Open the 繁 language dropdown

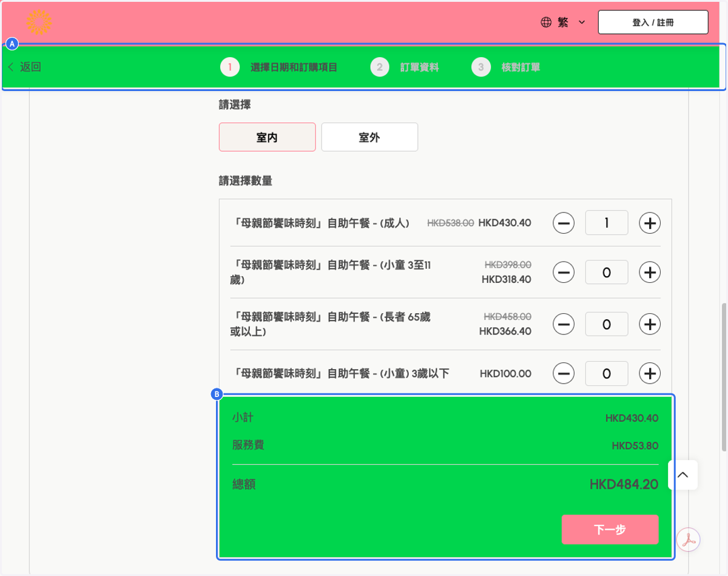pyautogui.click(x=563, y=22)
